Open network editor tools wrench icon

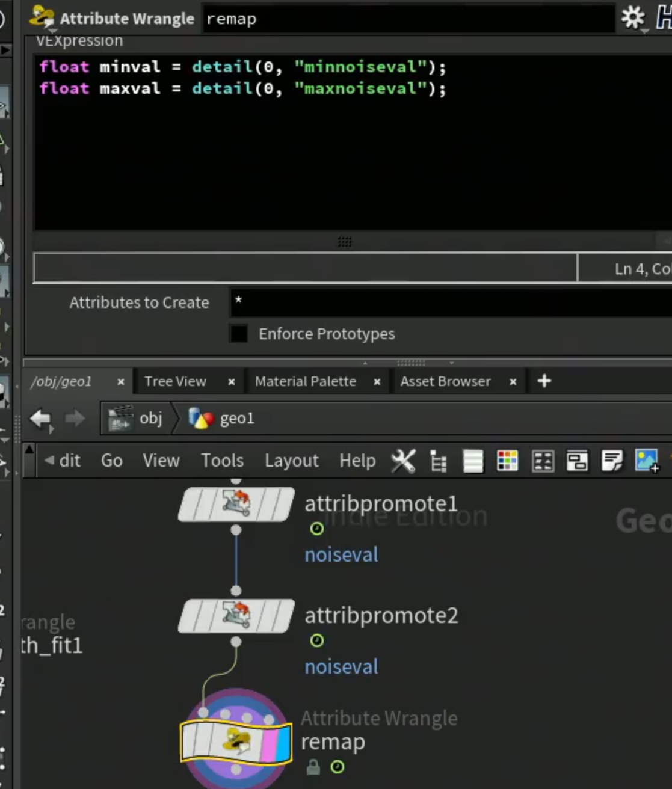point(403,461)
